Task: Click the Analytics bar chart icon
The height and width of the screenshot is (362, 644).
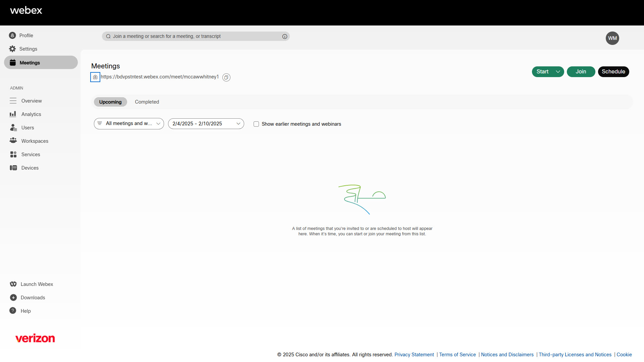Action: pos(13,114)
